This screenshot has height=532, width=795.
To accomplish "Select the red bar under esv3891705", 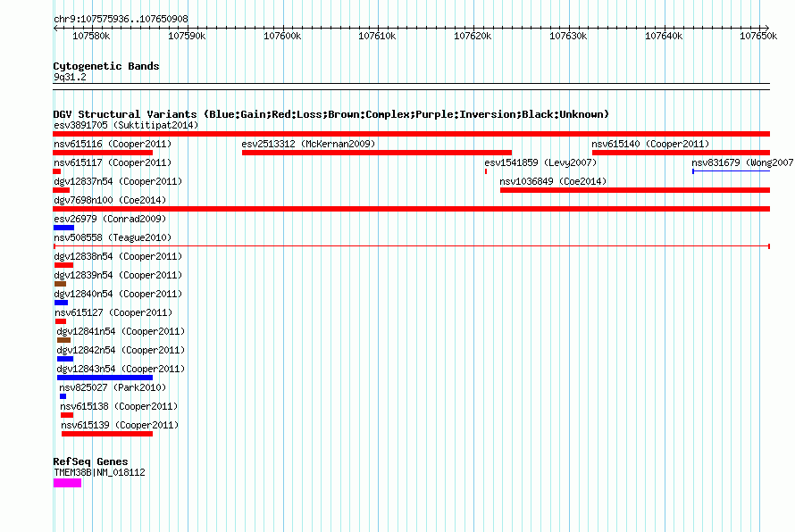I will 411,134.
